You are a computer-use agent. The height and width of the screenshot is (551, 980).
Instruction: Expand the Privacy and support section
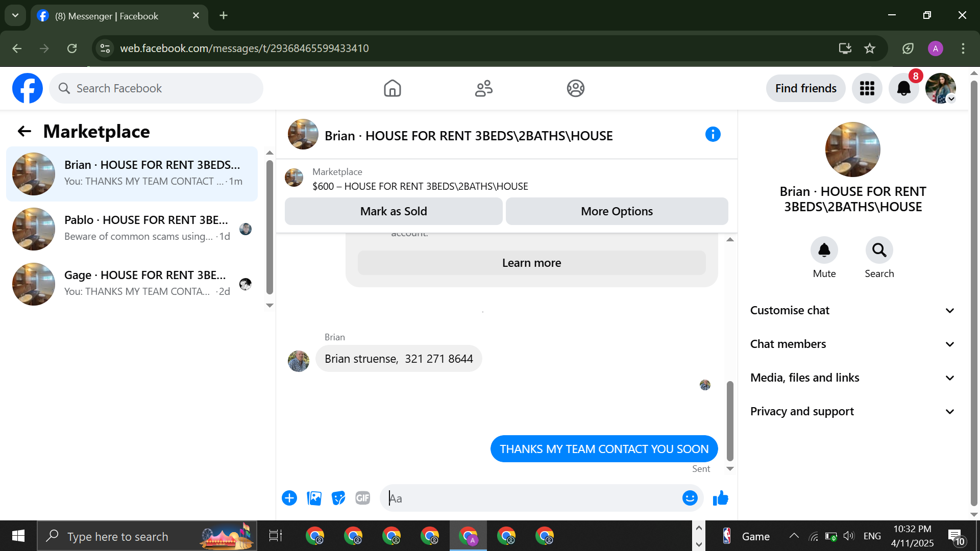tap(852, 411)
